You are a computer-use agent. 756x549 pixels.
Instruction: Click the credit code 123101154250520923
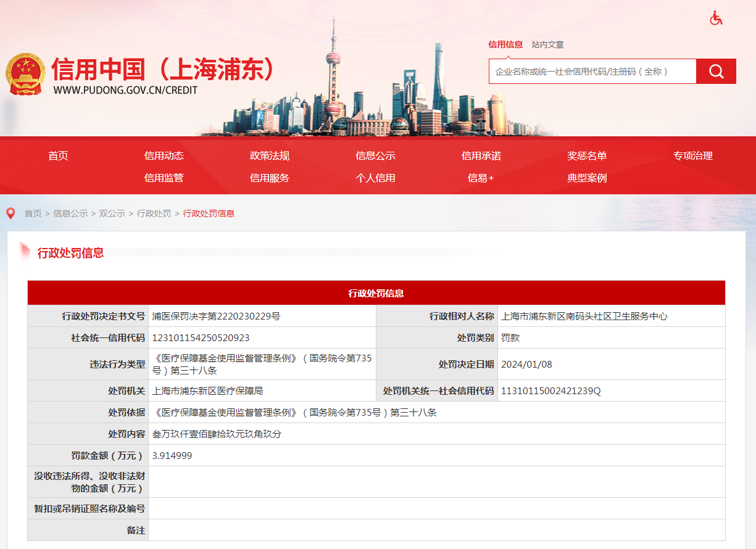(x=201, y=338)
